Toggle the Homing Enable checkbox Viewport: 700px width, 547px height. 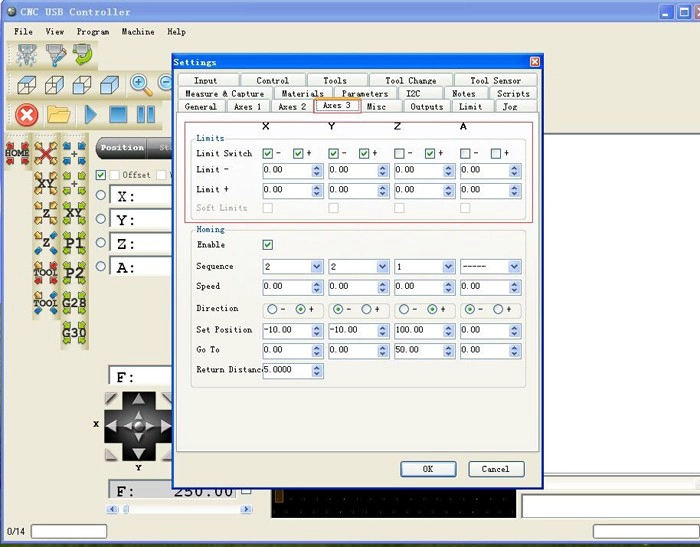point(268,245)
